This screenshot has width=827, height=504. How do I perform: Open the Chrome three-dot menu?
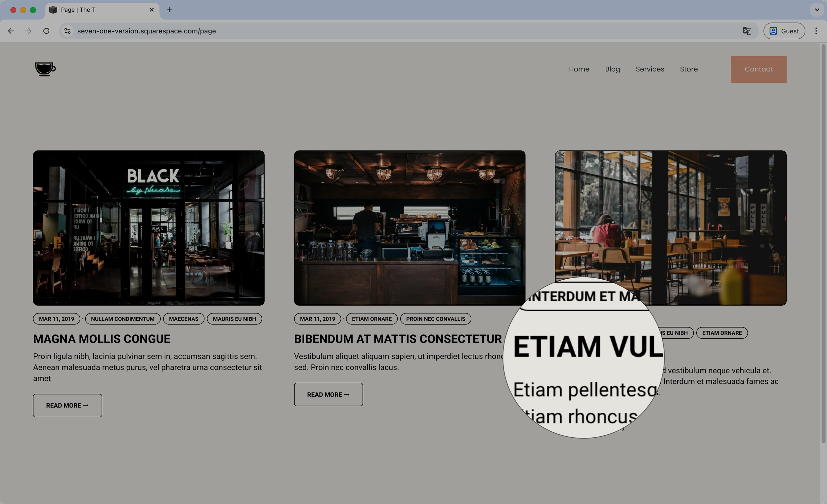(x=816, y=31)
